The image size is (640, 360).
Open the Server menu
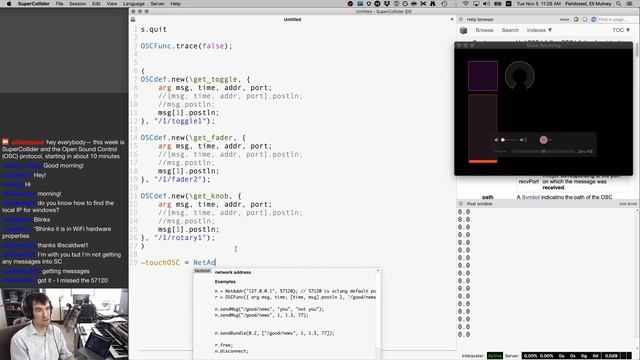(158, 4)
